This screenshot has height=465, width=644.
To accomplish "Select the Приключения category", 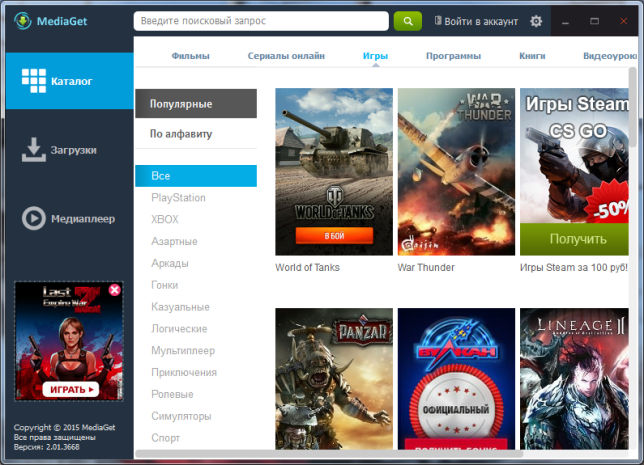I will point(184,372).
